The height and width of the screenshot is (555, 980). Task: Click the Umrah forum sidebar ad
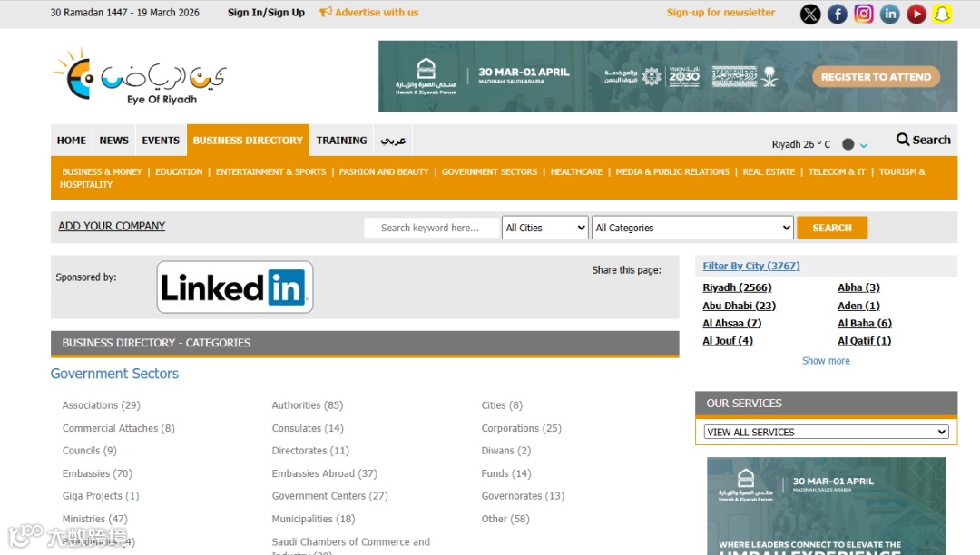[x=826, y=506]
